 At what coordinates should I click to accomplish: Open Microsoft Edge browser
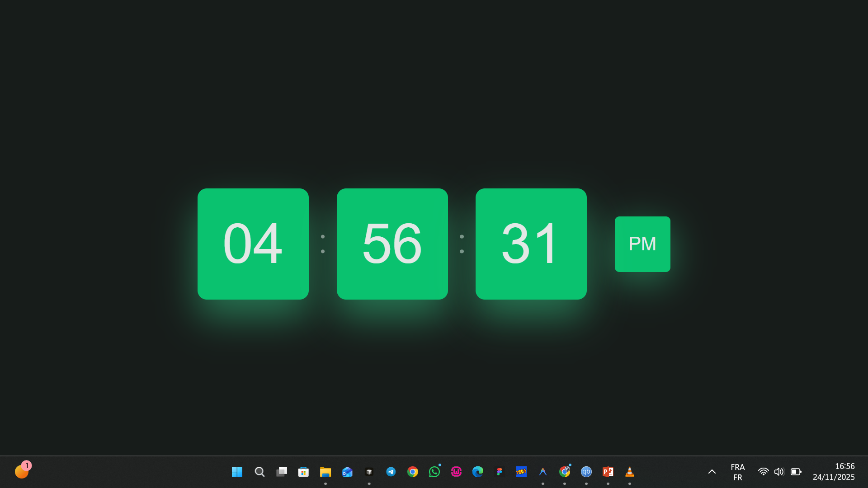point(478,471)
